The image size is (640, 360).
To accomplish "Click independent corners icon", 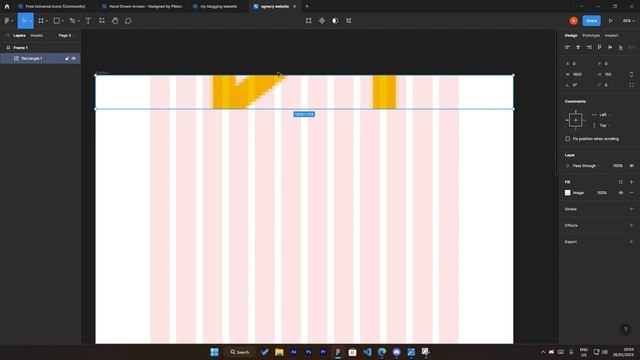I will [631, 85].
